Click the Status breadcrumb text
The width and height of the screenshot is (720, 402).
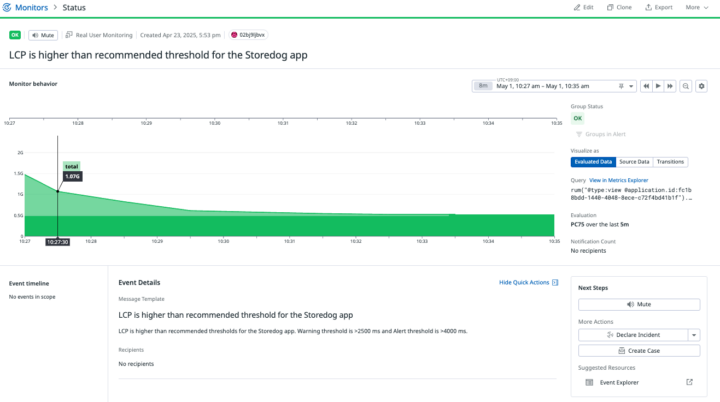tap(74, 7)
